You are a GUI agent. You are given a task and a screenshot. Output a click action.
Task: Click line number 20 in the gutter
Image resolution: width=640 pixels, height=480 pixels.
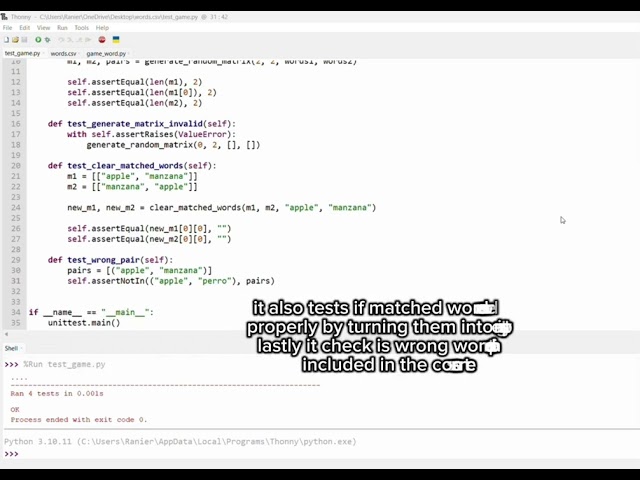[16, 166]
